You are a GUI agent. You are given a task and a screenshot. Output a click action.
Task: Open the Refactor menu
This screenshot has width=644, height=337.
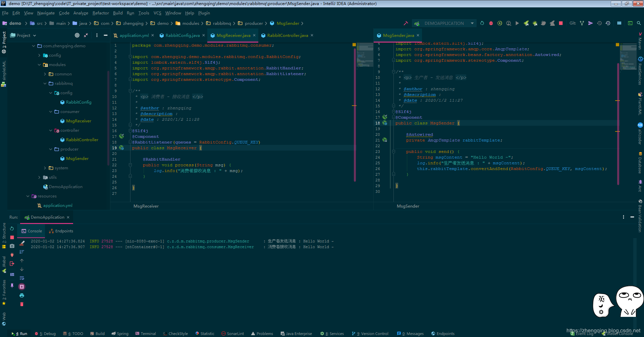point(101,13)
